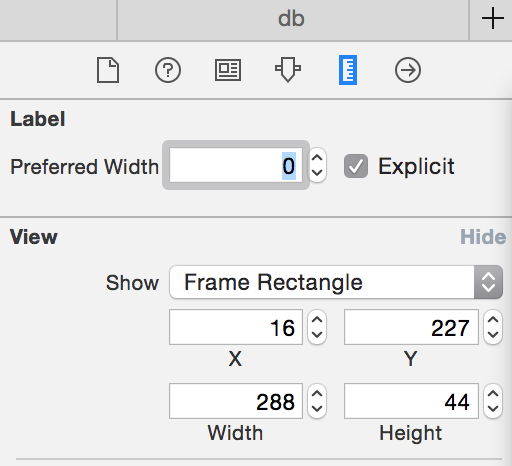Open the Quick Help inspector
Screen dimensions: 512x466
[x=168, y=70]
